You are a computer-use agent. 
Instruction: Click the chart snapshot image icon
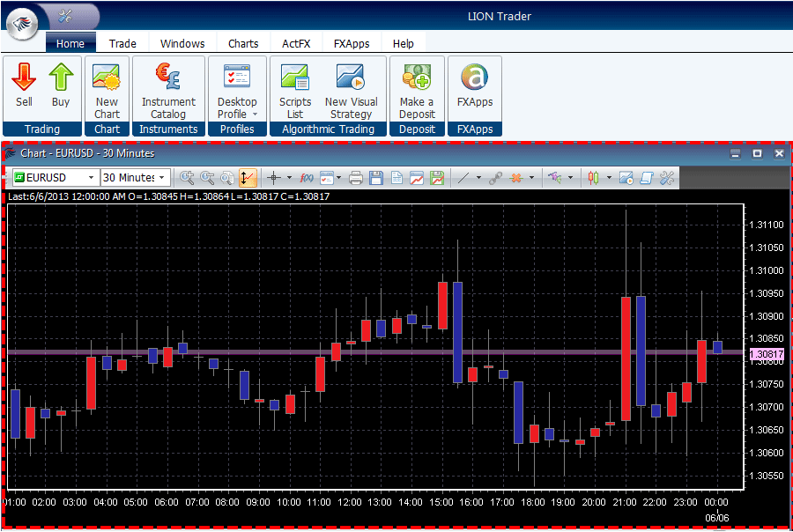(626, 178)
